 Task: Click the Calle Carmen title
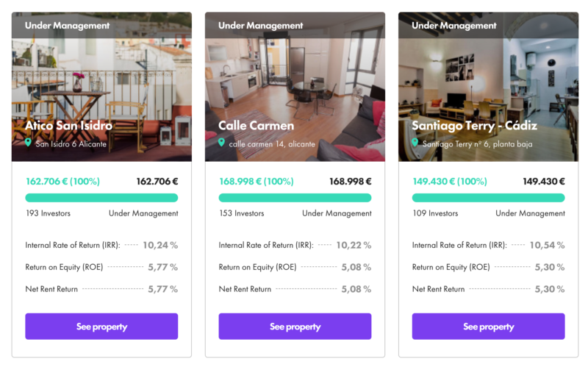257,125
